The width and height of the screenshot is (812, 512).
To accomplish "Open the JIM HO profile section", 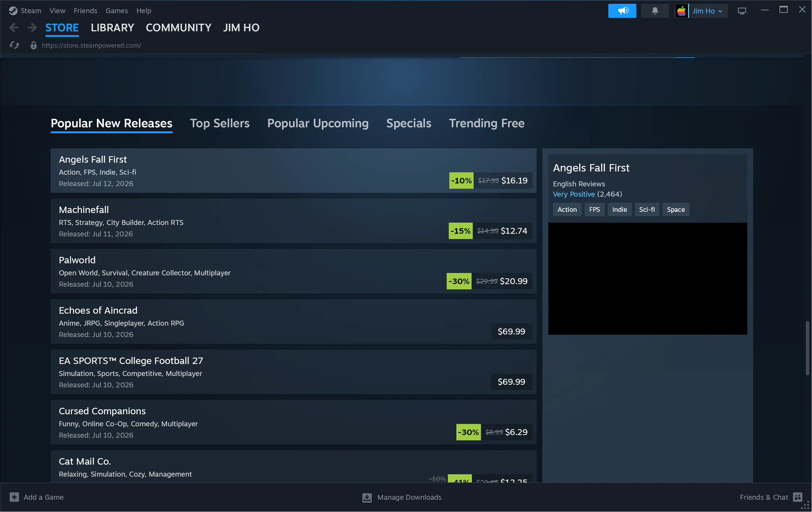I will click(241, 28).
